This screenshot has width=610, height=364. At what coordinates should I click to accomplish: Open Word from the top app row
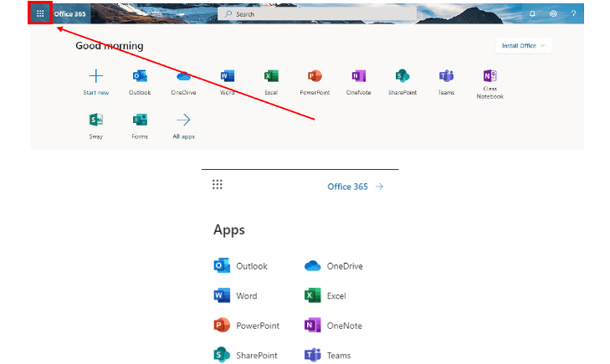point(228,82)
